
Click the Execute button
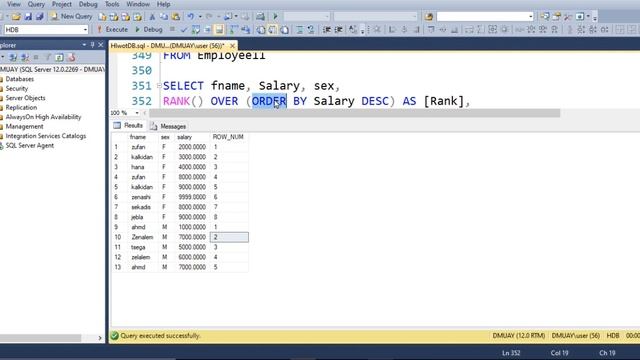[x=112, y=30]
